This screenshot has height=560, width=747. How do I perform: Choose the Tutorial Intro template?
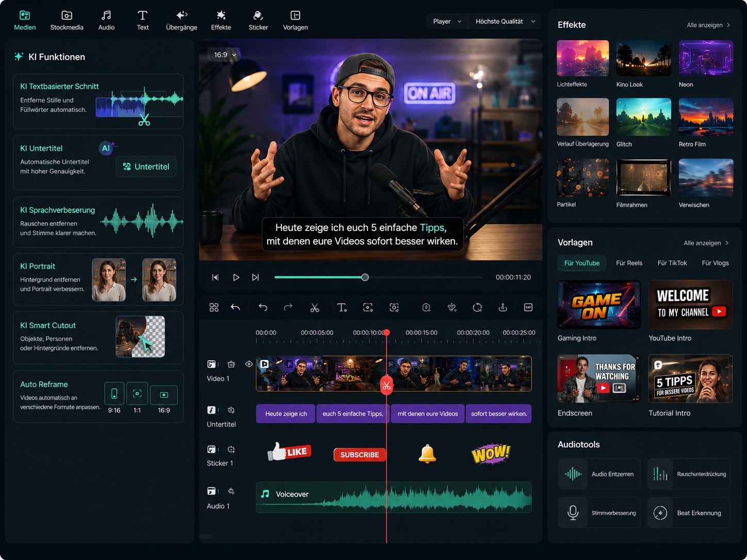point(690,379)
